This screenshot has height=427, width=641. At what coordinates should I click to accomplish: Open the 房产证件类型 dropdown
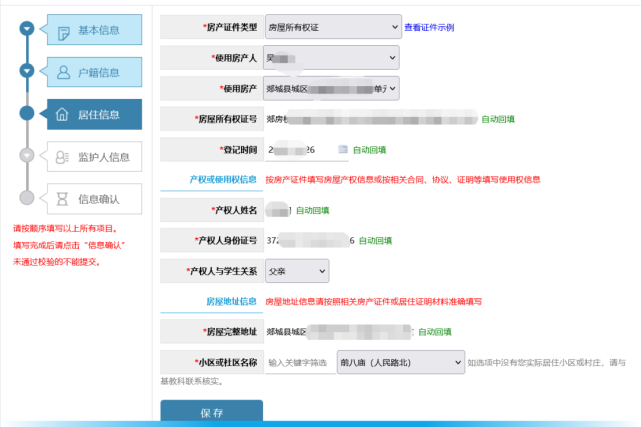[x=333, y=27]
